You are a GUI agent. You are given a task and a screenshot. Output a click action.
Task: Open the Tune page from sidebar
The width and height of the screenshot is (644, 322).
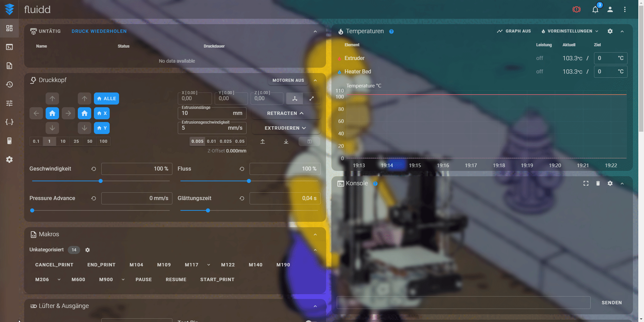9,103
